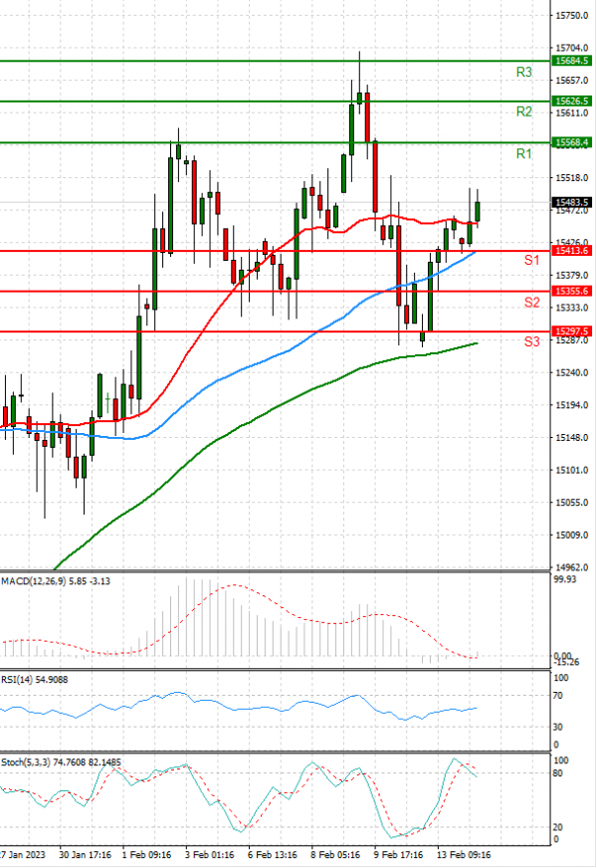Select the 15568.4 price tag
The height and width of the screenshot is (868, 597).
(x=571, y=142)
